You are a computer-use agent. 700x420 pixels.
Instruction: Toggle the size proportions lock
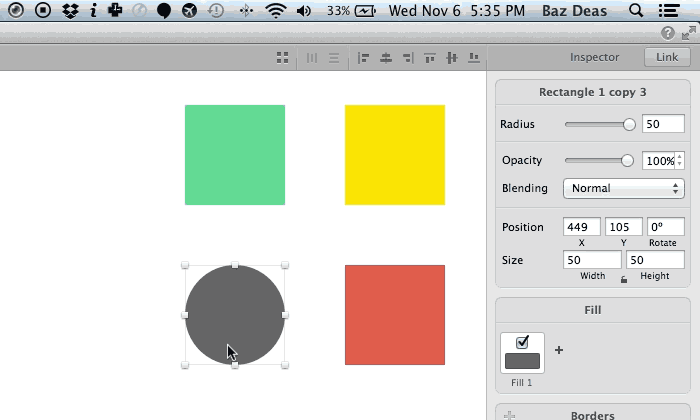624,280
